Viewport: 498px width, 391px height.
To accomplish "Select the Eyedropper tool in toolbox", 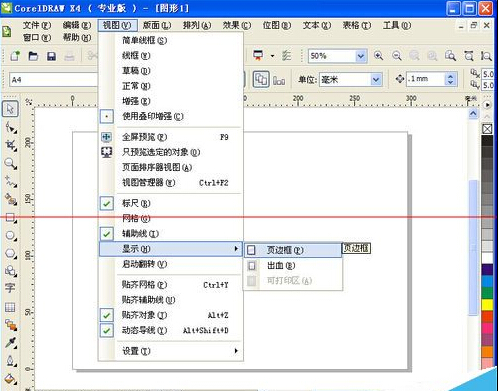I will [10, 343].
